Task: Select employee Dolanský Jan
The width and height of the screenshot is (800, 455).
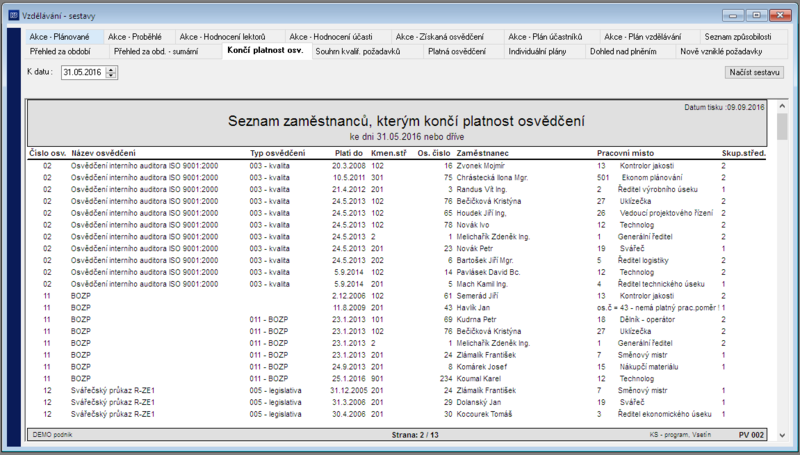Action: tap(478, 402)
